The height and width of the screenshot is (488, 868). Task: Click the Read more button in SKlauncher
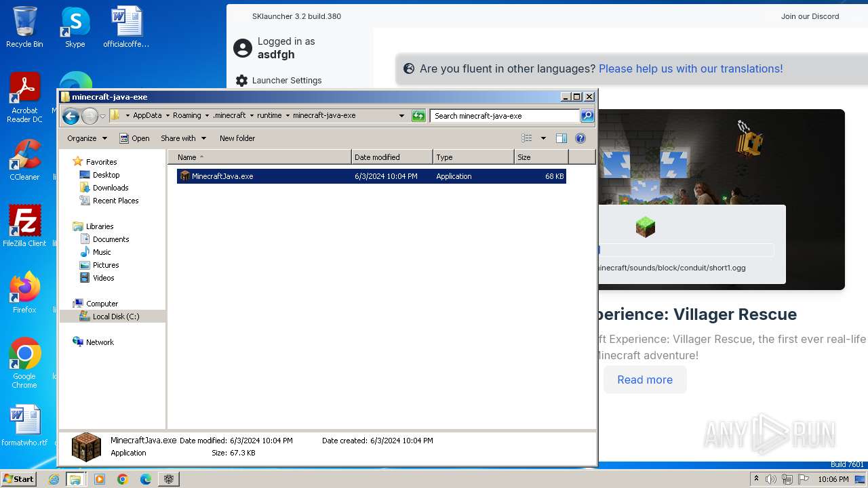645,380
